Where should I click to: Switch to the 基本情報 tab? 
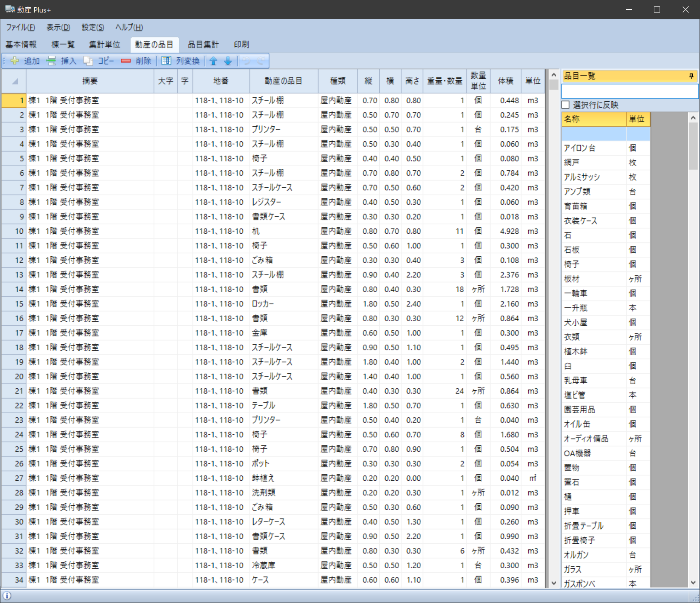coord(21,44)
